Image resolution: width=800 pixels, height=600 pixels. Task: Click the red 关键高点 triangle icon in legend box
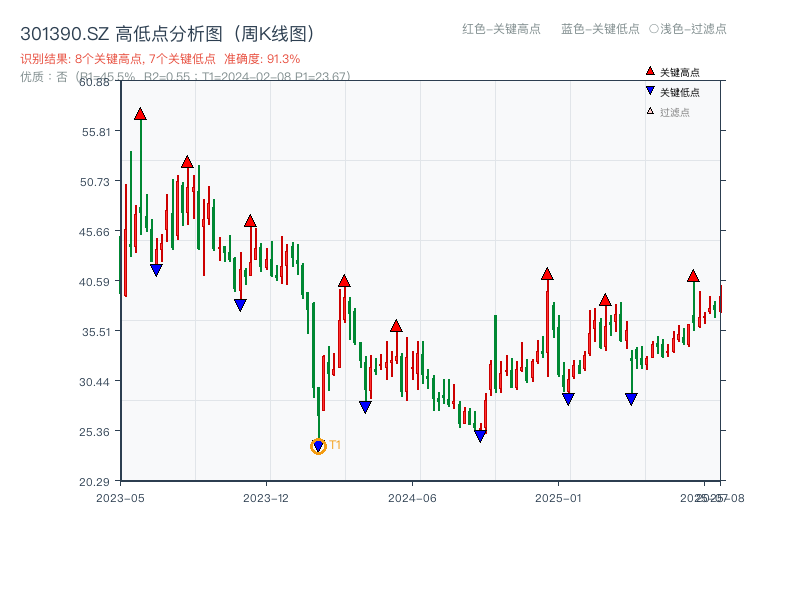click(x=648, y=71)
